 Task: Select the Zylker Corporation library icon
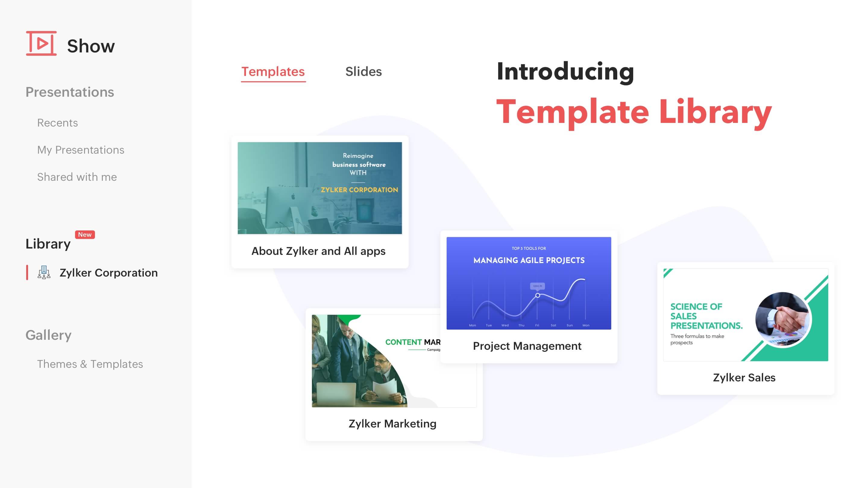coord(45,272)
